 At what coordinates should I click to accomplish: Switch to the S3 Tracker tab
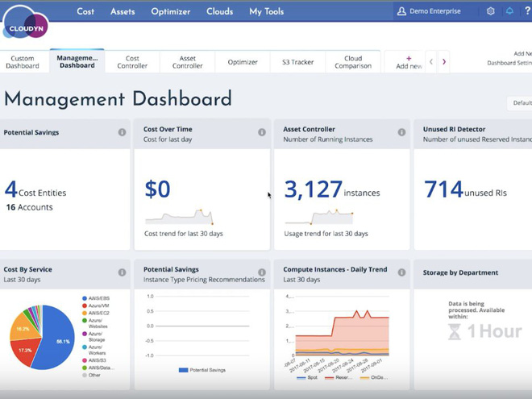tap(297, 62)
